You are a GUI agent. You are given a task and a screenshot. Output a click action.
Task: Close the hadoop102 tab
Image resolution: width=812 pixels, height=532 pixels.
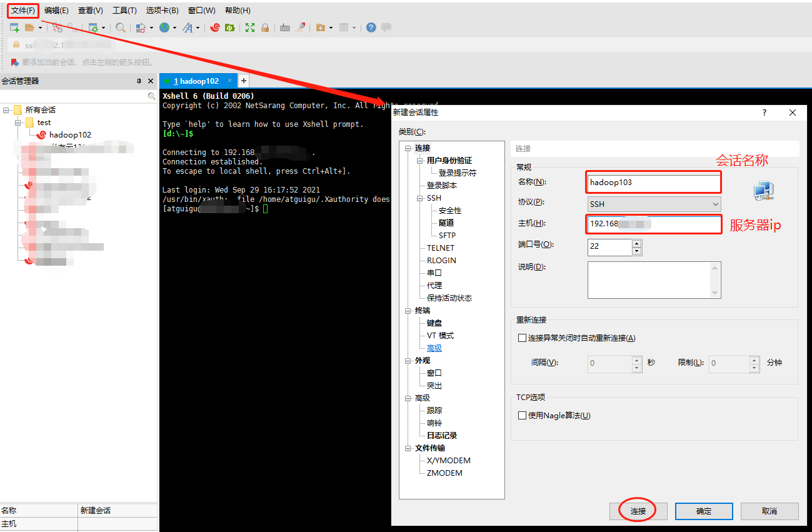coord(230,81)
